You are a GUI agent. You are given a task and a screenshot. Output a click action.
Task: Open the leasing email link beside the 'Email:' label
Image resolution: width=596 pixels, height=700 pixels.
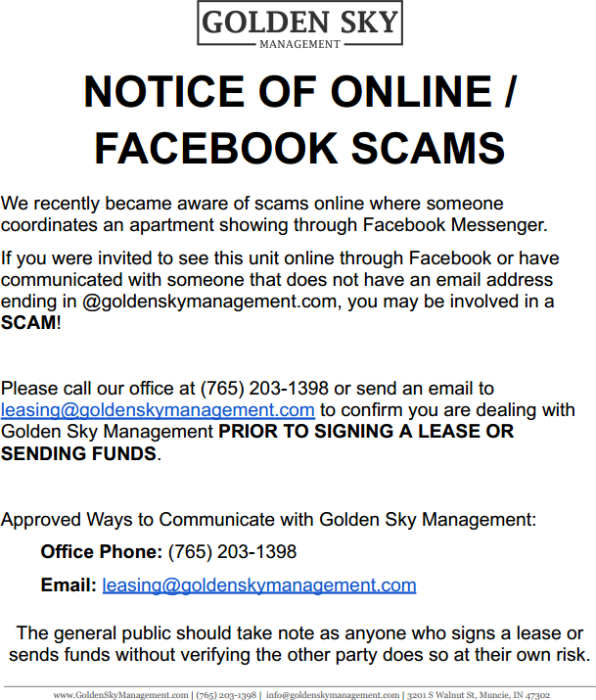point(259,585)
